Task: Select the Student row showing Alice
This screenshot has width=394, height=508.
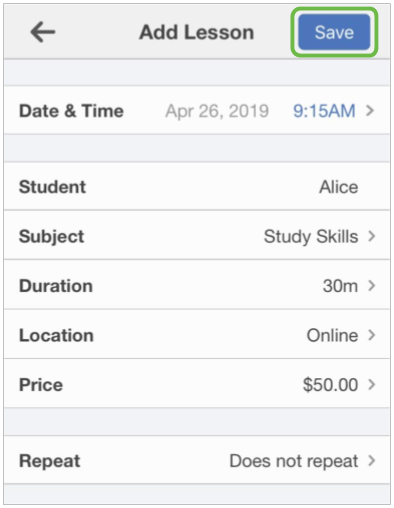Action: pos(197,187)
